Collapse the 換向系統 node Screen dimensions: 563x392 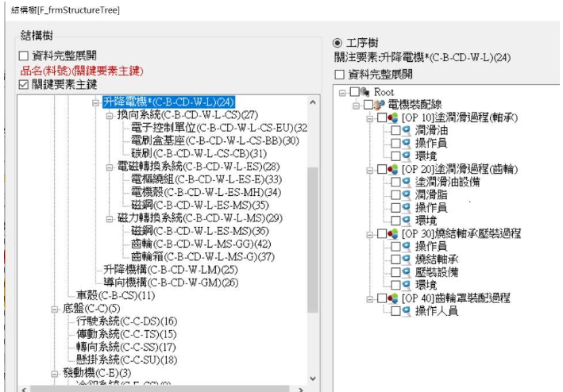(109, 116)
